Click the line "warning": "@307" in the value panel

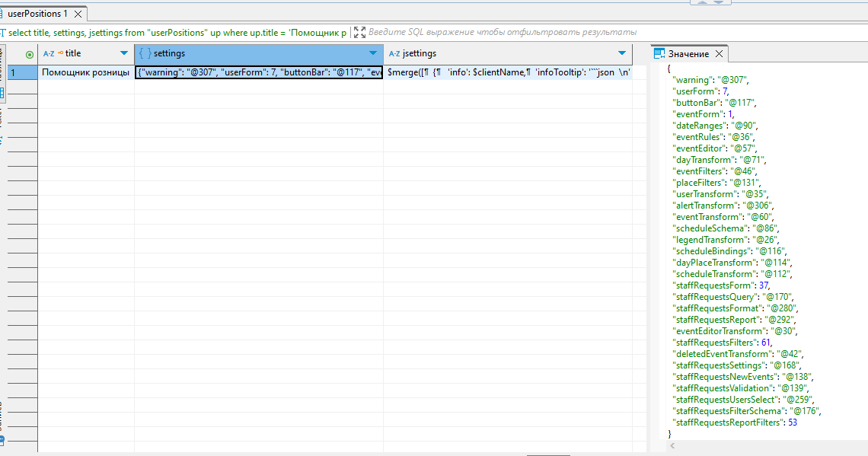tap(710, 80)
